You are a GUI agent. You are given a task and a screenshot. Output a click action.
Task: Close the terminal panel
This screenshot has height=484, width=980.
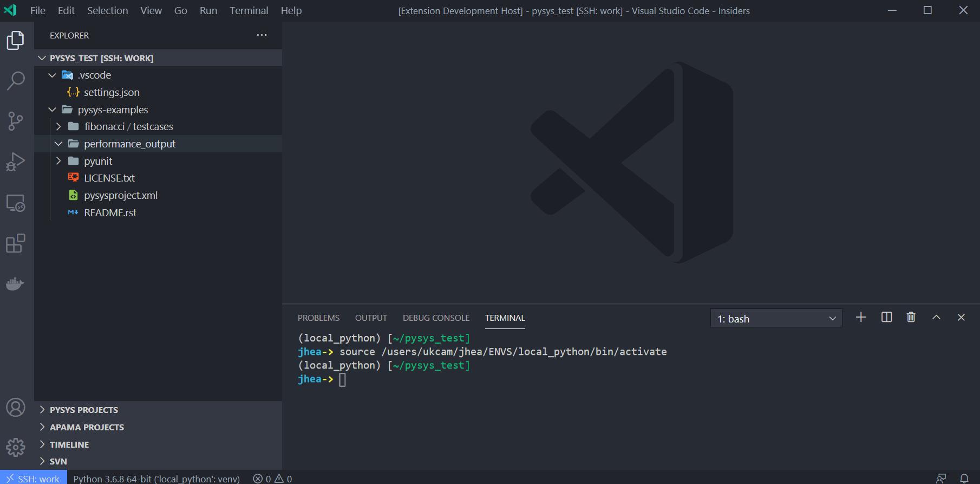click(961, 318)
